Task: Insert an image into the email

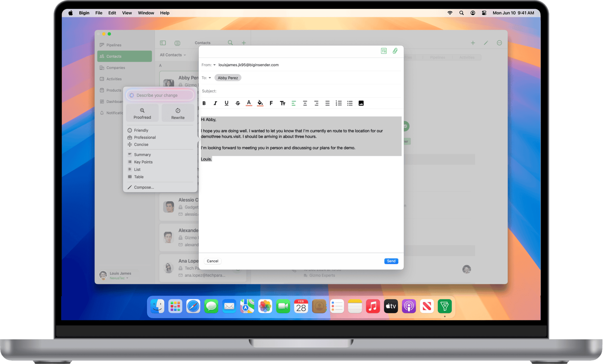Action: coord(361,103)
